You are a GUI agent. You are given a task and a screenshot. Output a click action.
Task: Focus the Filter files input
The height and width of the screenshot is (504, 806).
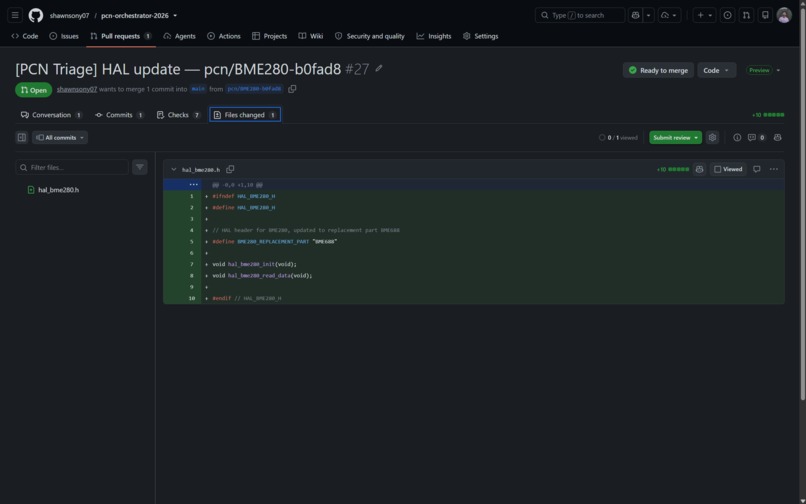tap(72, 167)
